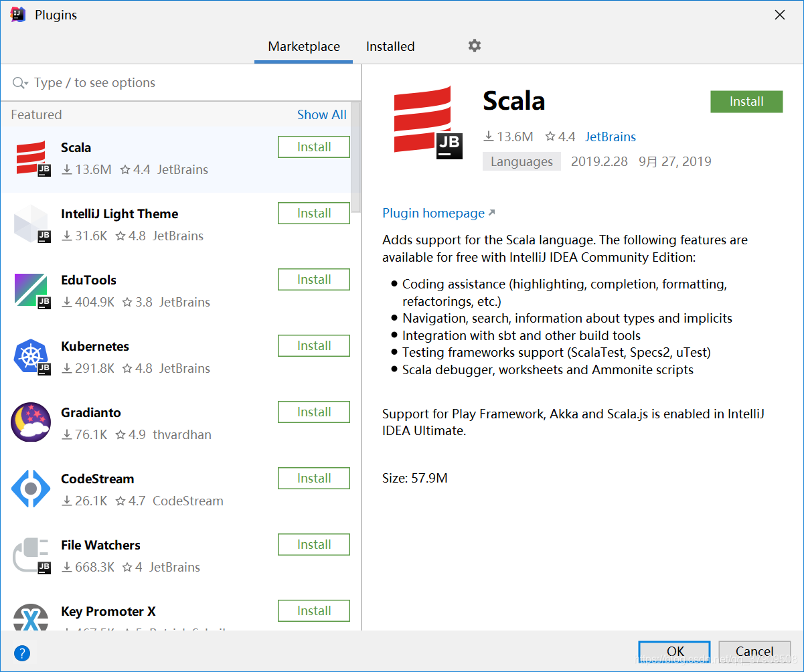Switch to the Installed tab

pyautogui.click(x=390, y=47)
